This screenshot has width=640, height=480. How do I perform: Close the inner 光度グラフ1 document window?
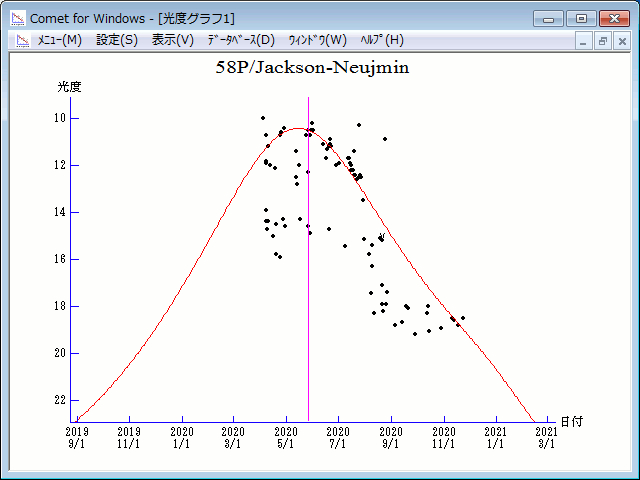(621, 41)
